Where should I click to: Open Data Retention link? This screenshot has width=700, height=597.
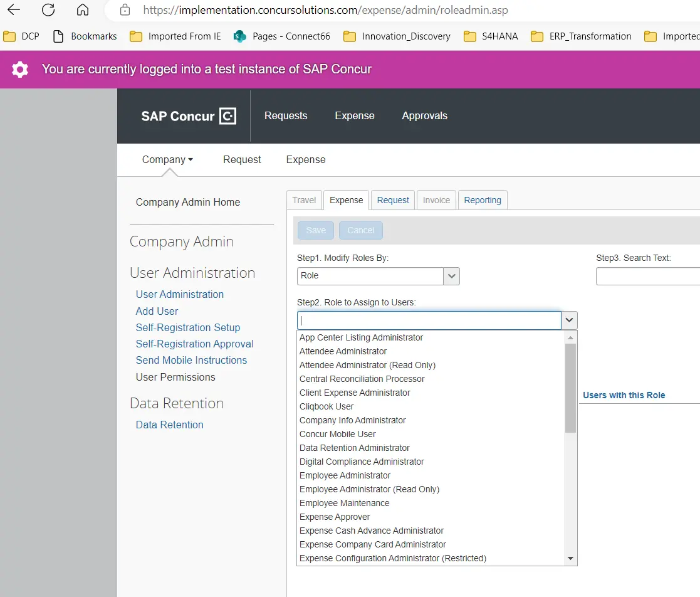coord(169,425)
